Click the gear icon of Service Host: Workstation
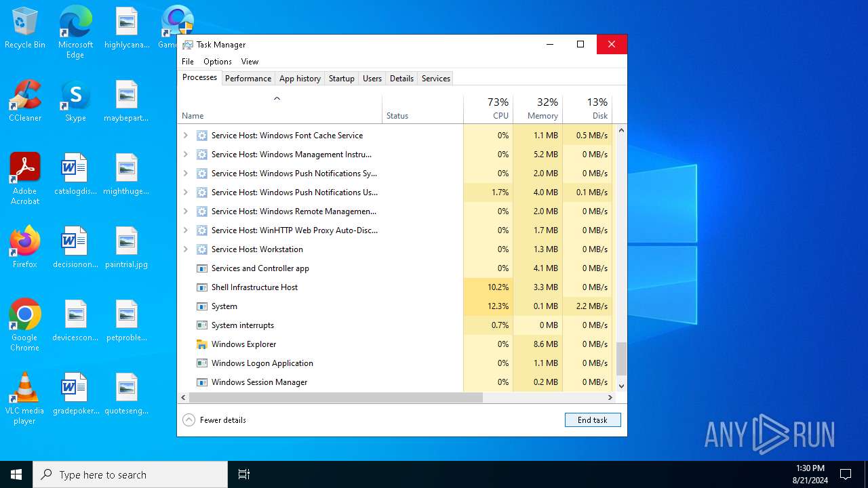The width and height of the screenshot is (868, 488). [x=201, y=249]
